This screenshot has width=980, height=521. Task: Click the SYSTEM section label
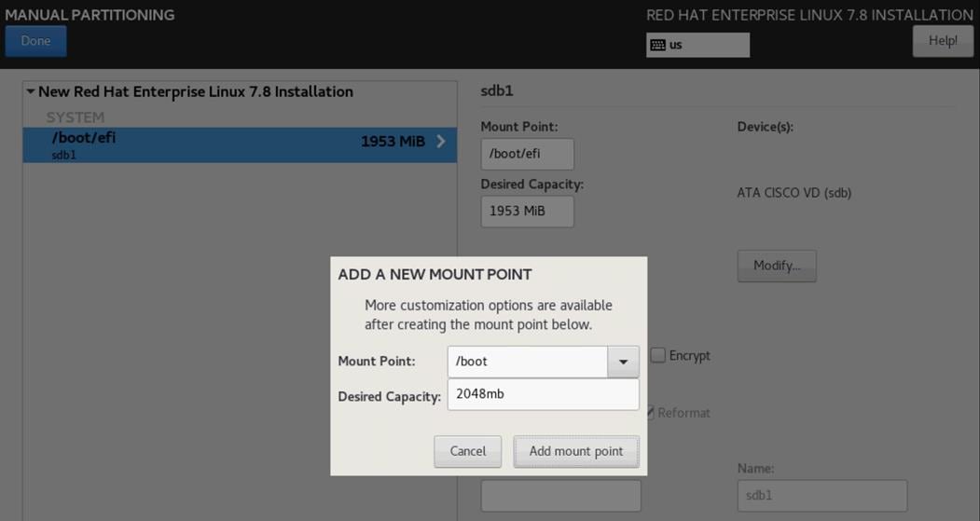(75, 117)
